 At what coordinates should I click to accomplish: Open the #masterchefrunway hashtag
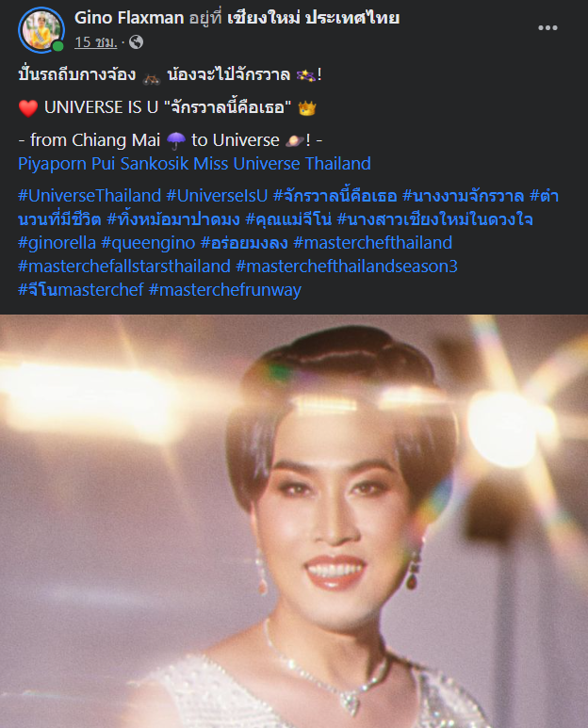coord(225,290)
